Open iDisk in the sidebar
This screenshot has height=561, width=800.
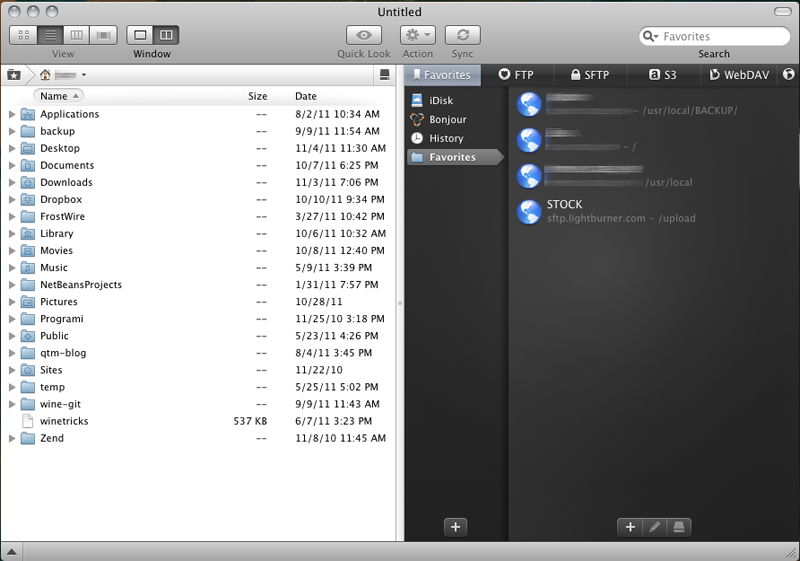coord(440,101)
